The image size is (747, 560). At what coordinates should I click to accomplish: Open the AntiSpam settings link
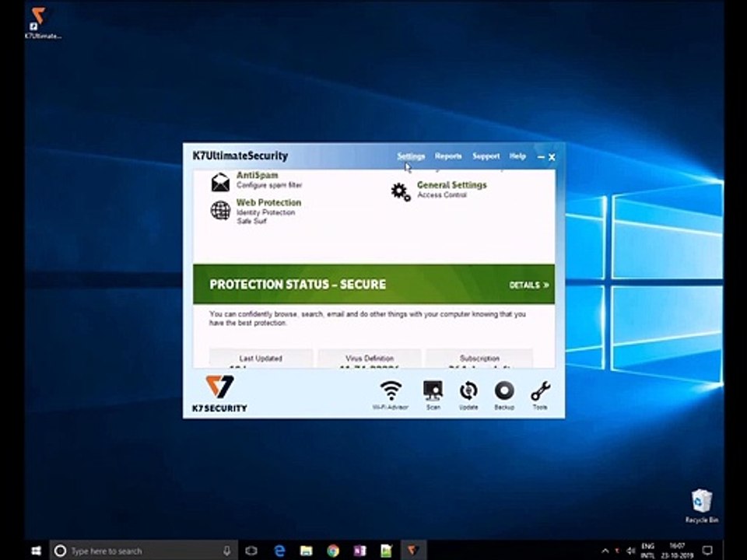coord(257,175)
